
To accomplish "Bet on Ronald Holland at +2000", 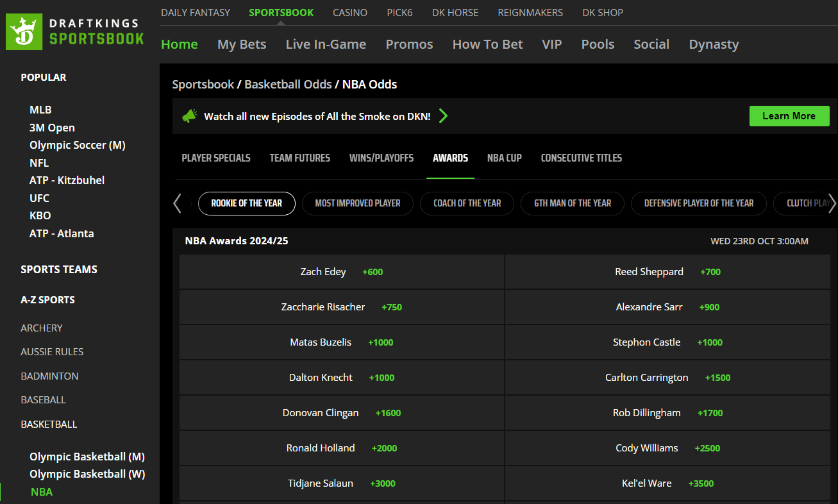I will click(342, 448).
